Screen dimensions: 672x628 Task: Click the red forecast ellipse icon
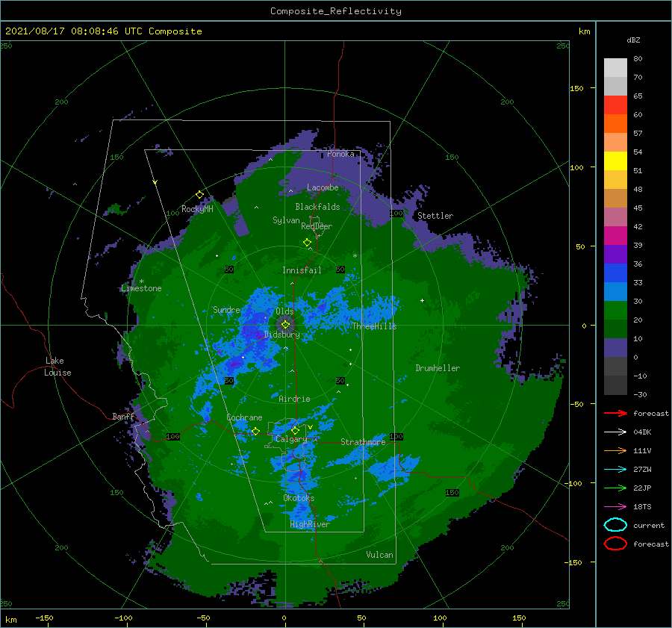tap(615, 544)
